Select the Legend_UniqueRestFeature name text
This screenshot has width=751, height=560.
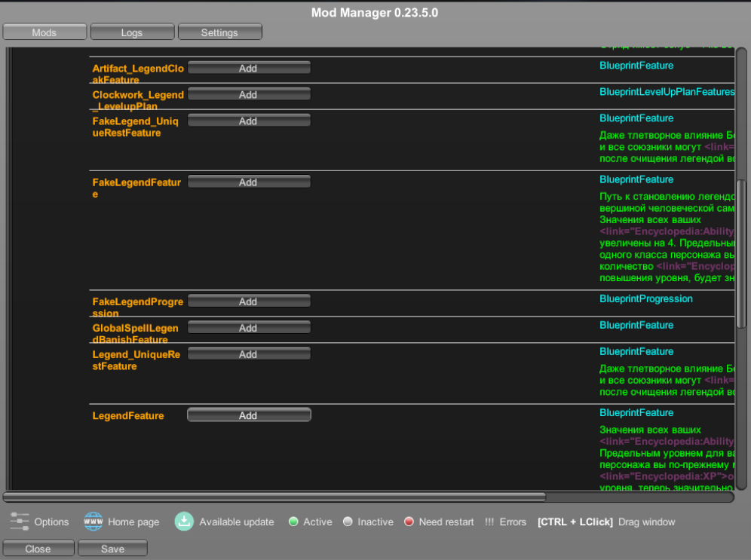[x=136, y=360]
